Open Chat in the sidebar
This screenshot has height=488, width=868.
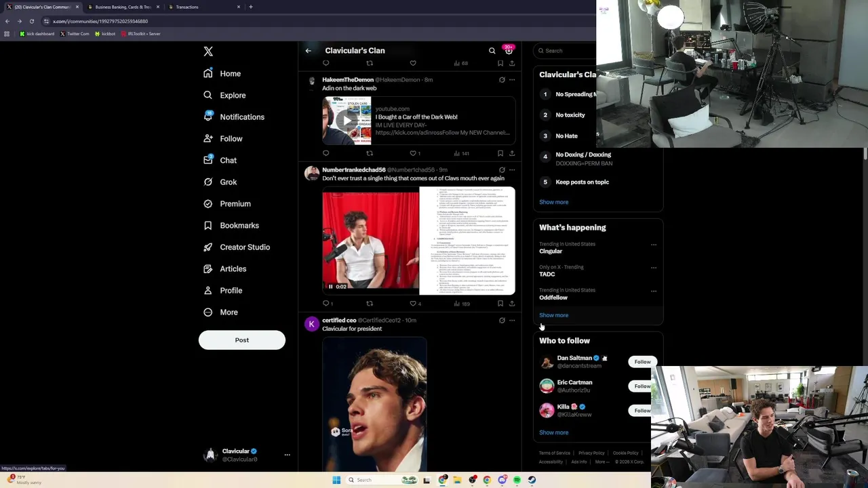[220, 161]
